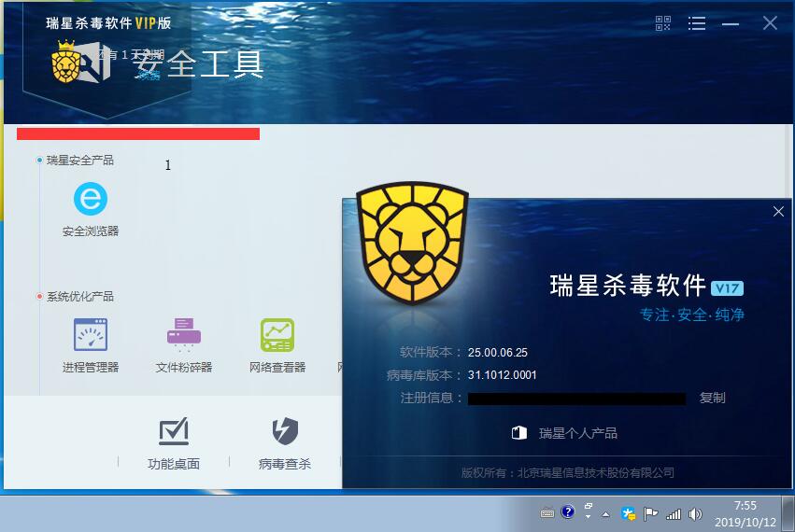Open the taskbar help question mark icon

[x=567, y=512]
